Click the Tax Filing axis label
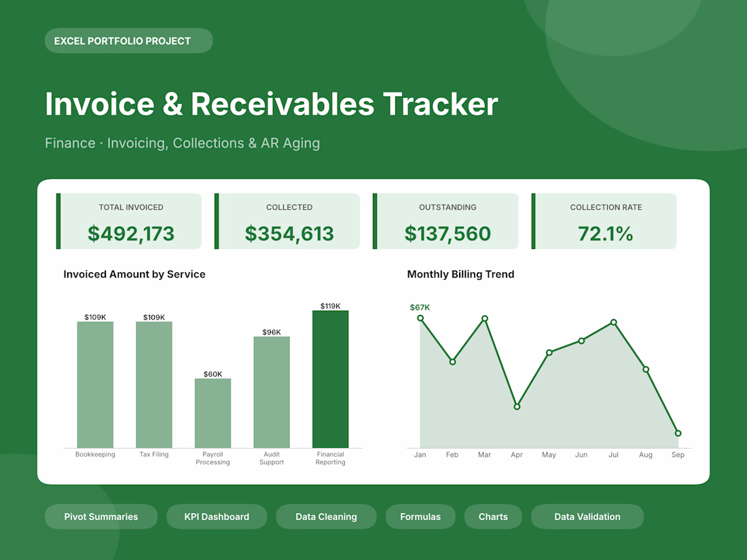Image resolution: width=747 pixels, height=560 pixels. [x=154, y=454]
